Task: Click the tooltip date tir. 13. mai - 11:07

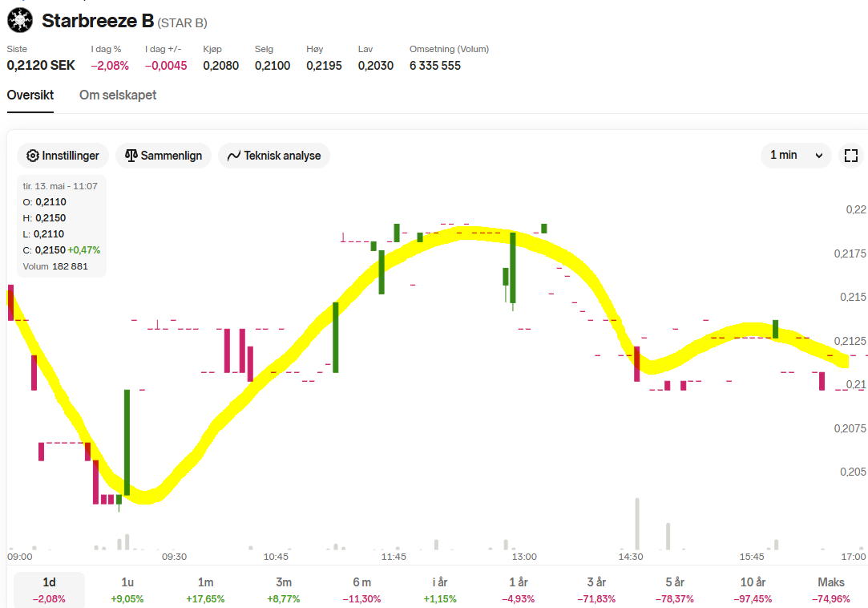Action: (x=60, y=186)
